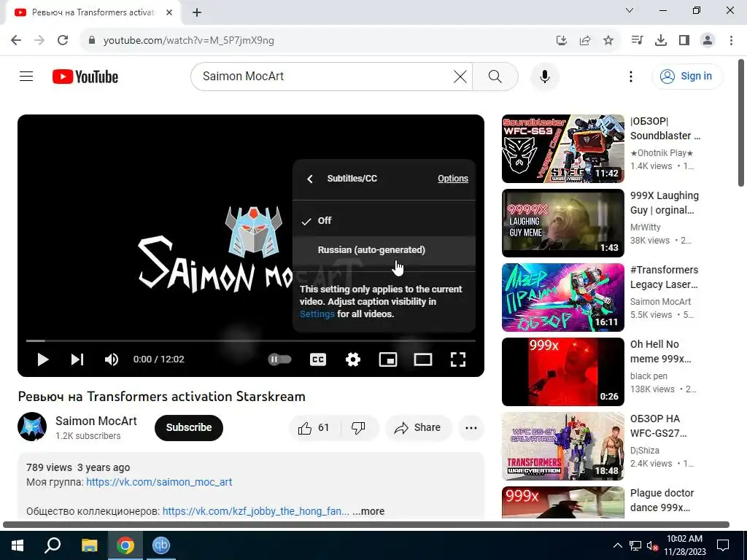The image size is (747, 560).
Task: Open the Transformers Legacy Laser video thumbnail
Action: 562,297
